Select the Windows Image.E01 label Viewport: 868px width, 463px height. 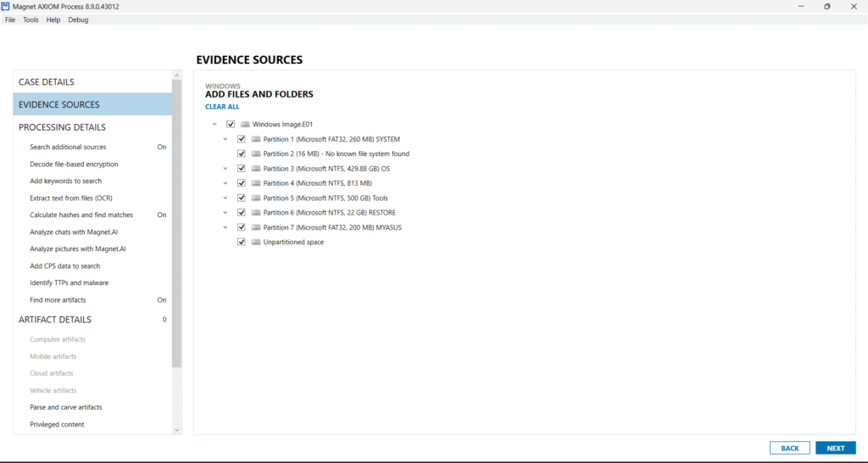(282, 125)
